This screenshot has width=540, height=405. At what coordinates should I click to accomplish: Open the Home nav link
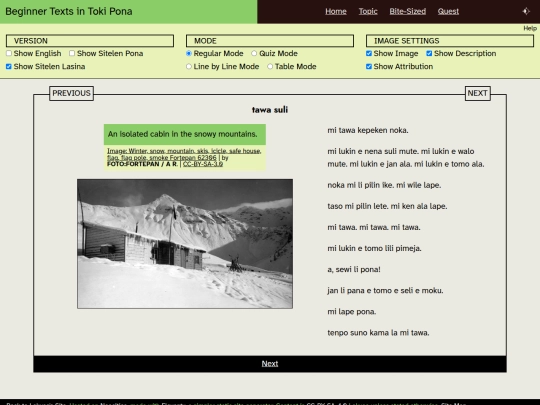336,11
